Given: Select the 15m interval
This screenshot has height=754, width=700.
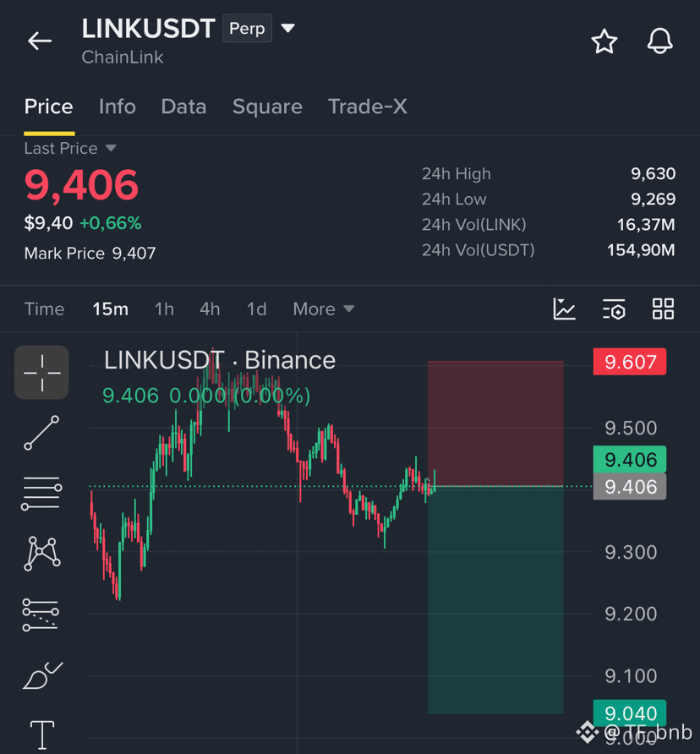Looking at the screenshot, I should click(x=111, y=309).
